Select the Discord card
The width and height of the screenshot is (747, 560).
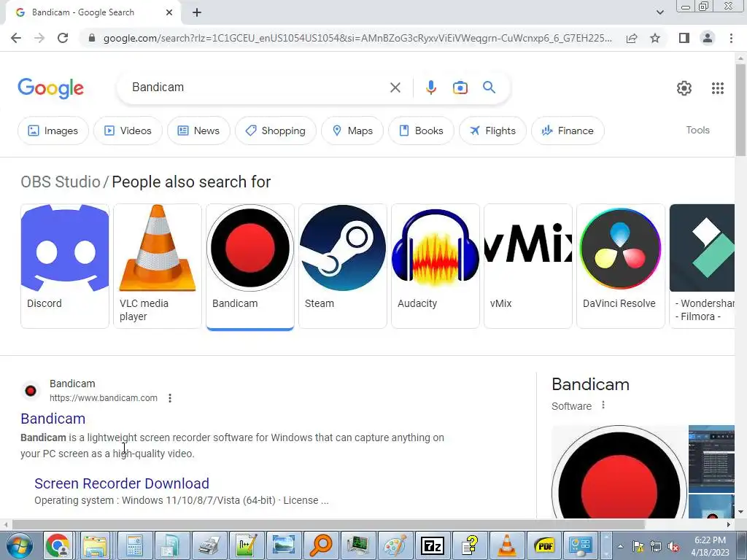pyautogui.click(x=65, y=265)
